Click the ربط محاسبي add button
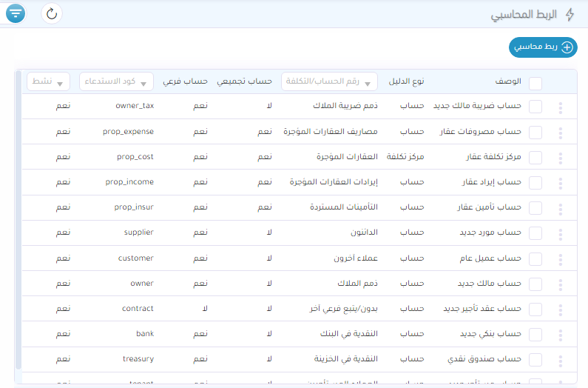This screenshot has width=588, height=388. (543, 47)
